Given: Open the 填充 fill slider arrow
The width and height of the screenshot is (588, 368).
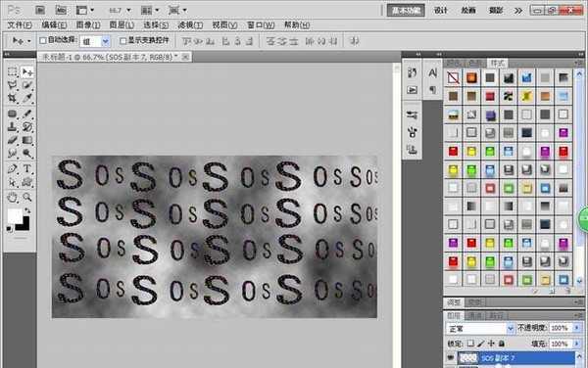Looking at the screenshot, I should point(577,344).
